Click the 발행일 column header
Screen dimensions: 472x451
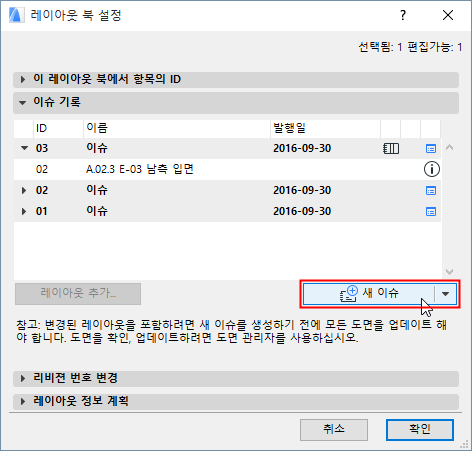coord(326,128)
